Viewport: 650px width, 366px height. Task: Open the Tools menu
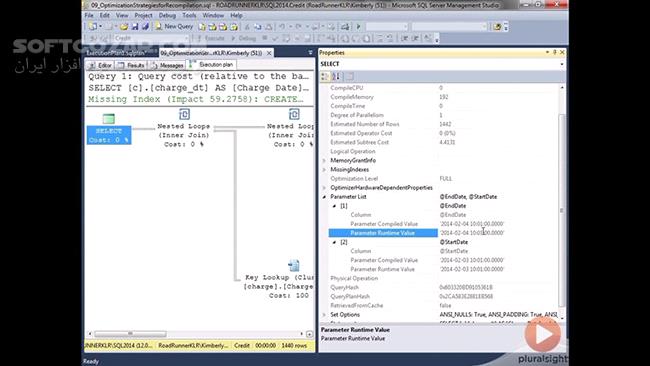pos(189,15)
